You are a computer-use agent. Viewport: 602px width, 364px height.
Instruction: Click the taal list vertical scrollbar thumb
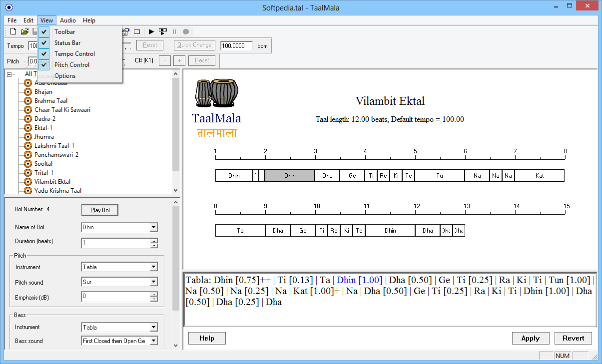[176, 124]
